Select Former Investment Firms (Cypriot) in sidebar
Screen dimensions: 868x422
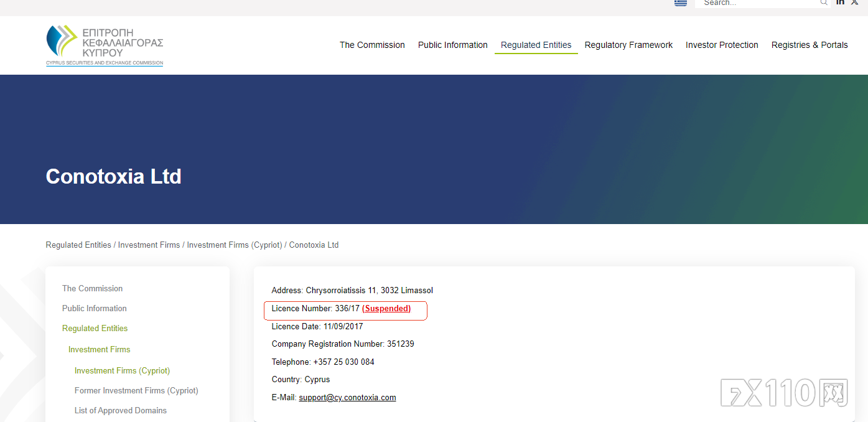[136, 391]
